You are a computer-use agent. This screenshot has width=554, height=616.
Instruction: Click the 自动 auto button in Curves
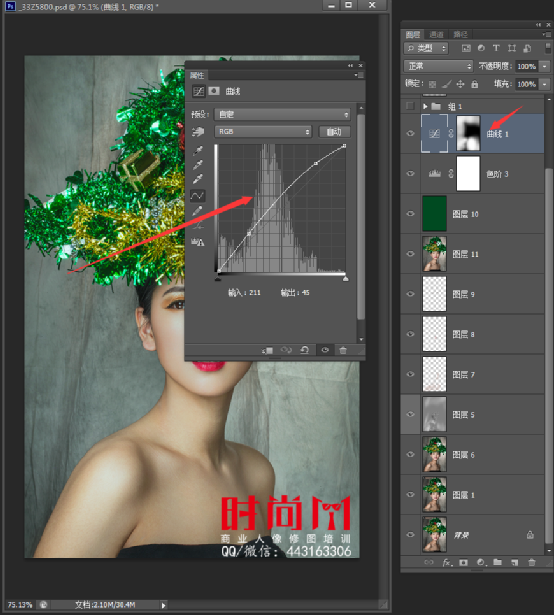(334, 132)
